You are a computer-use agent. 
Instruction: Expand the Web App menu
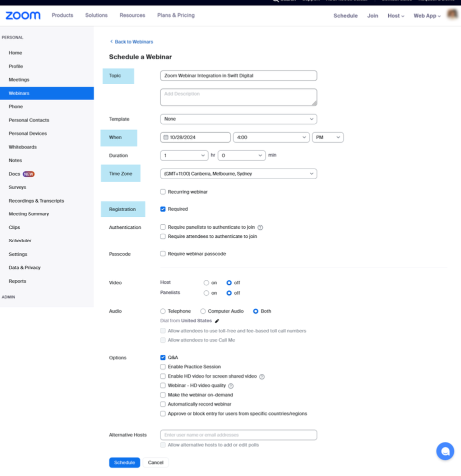pos(427,16)
